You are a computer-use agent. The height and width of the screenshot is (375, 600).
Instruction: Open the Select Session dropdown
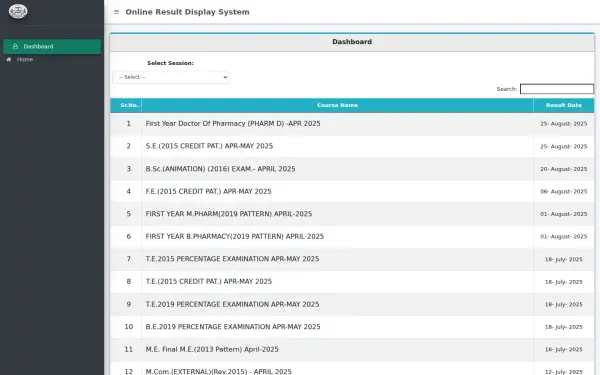[171, 77]
